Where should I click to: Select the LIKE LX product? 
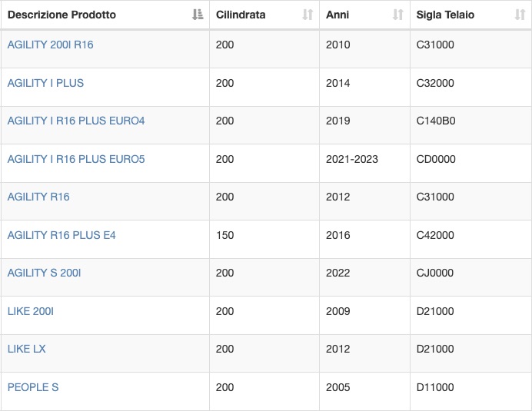pyautogui.click(x=26, y=349)
